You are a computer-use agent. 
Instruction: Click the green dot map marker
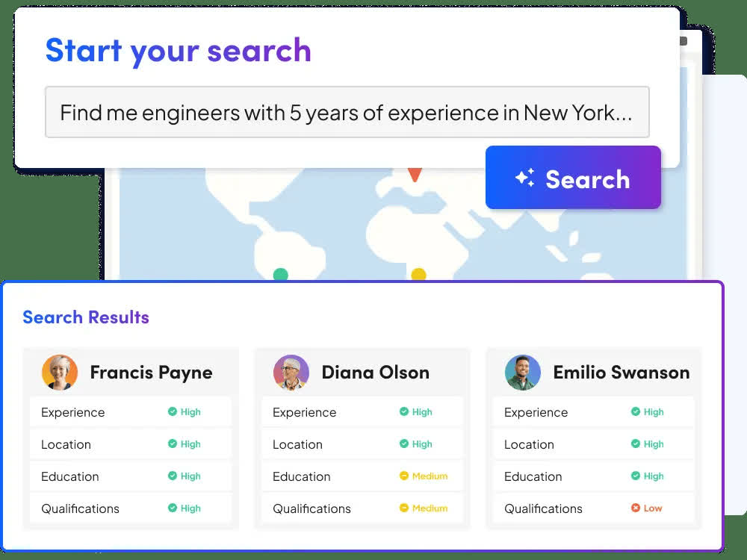click(281, 275)
